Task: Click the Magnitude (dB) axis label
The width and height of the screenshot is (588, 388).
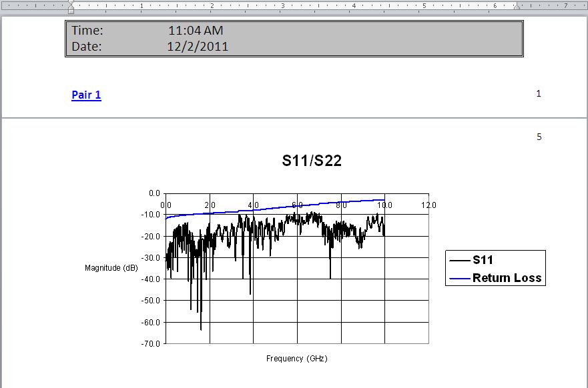Action: coord(111,268)
